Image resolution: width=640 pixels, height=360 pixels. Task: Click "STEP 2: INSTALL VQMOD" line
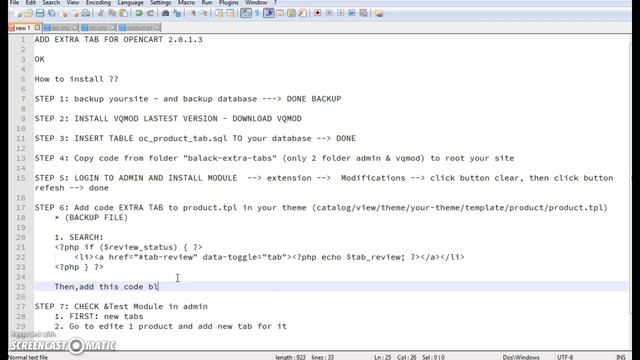[168, 119]
